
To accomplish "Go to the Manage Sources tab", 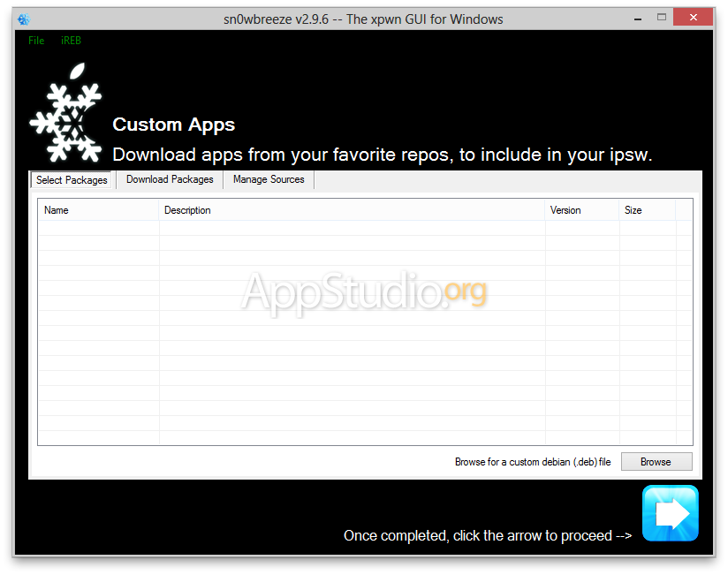I will 269,179.
